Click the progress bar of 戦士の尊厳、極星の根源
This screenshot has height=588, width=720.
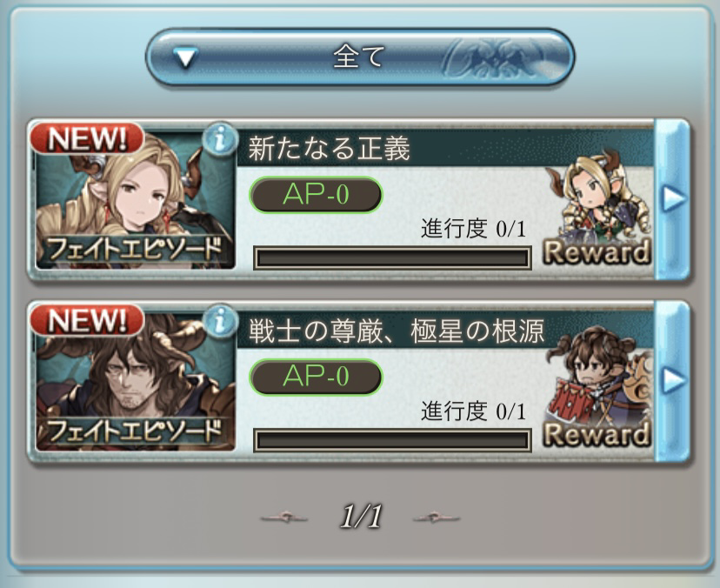[392, 440]
